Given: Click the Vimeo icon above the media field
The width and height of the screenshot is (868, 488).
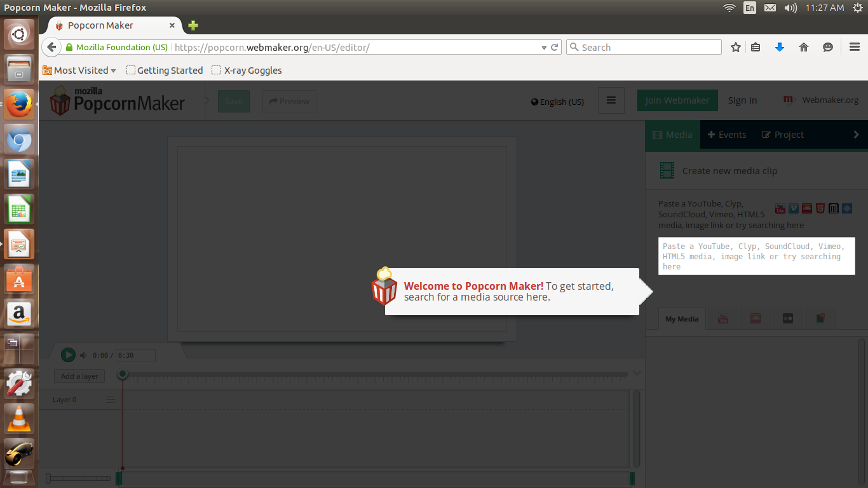Looking at the screenshot, I should tap(793, 208).
